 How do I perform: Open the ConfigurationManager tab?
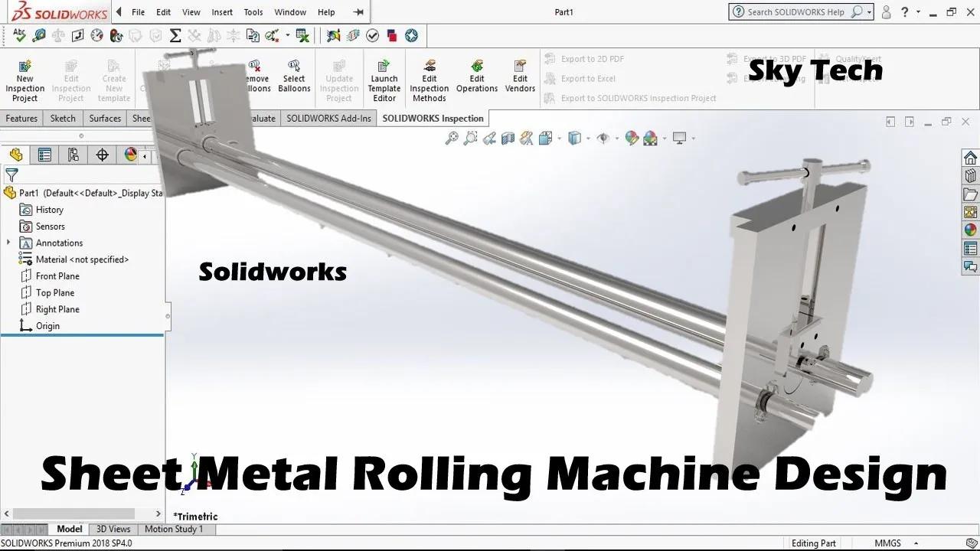click(x=73, y=155)
